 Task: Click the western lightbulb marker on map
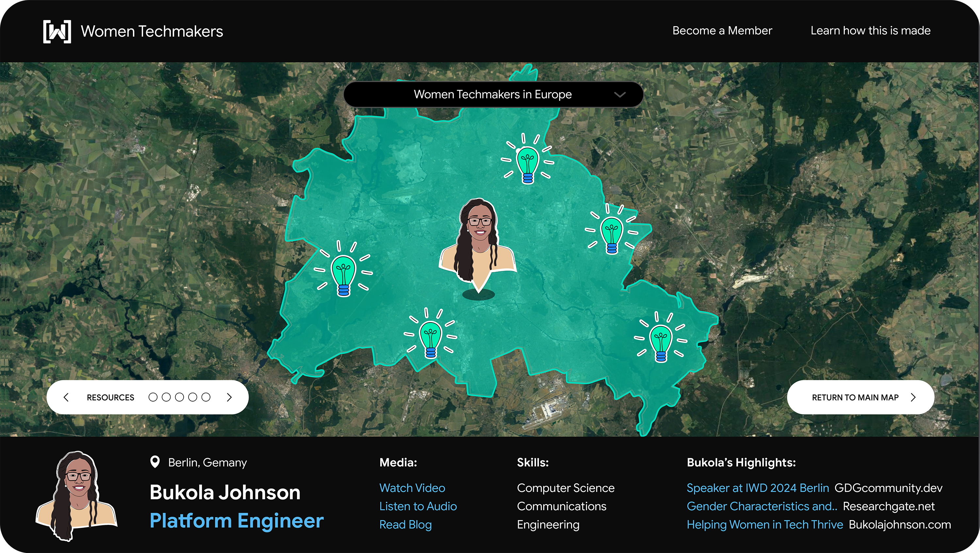point(343,269)
